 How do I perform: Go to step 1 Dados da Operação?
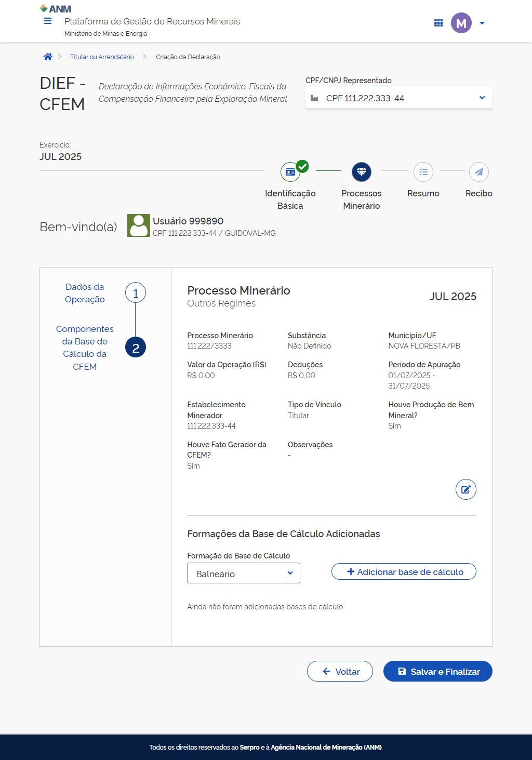click(136, 294)
